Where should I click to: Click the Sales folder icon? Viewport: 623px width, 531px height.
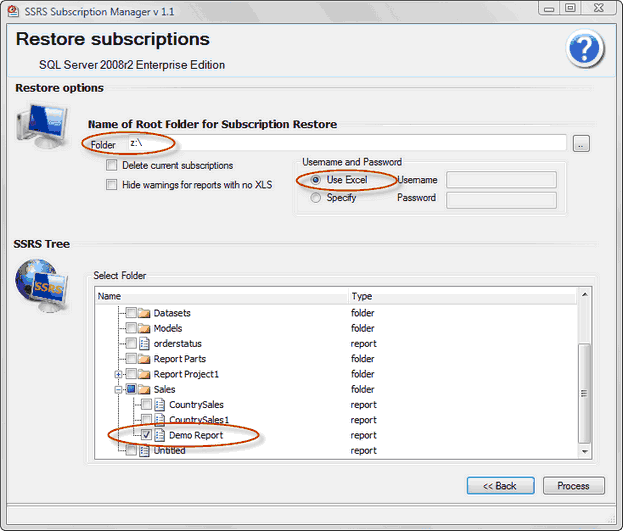tap(144, 390)
